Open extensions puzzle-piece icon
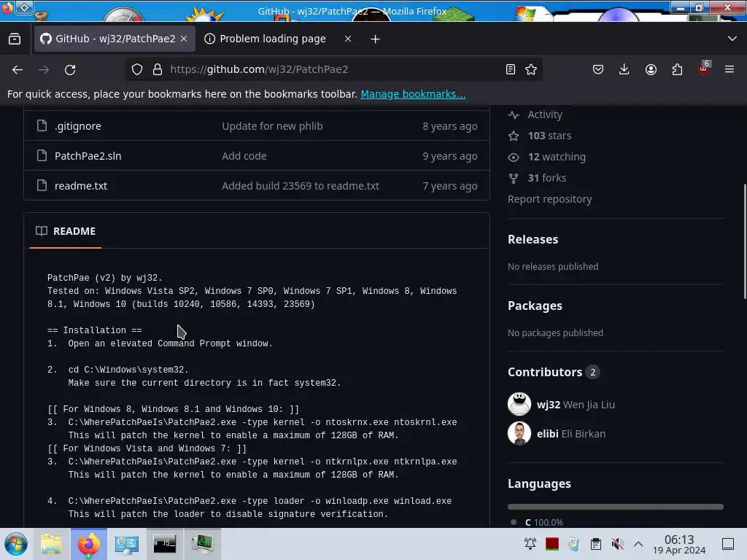 (677, 69)
